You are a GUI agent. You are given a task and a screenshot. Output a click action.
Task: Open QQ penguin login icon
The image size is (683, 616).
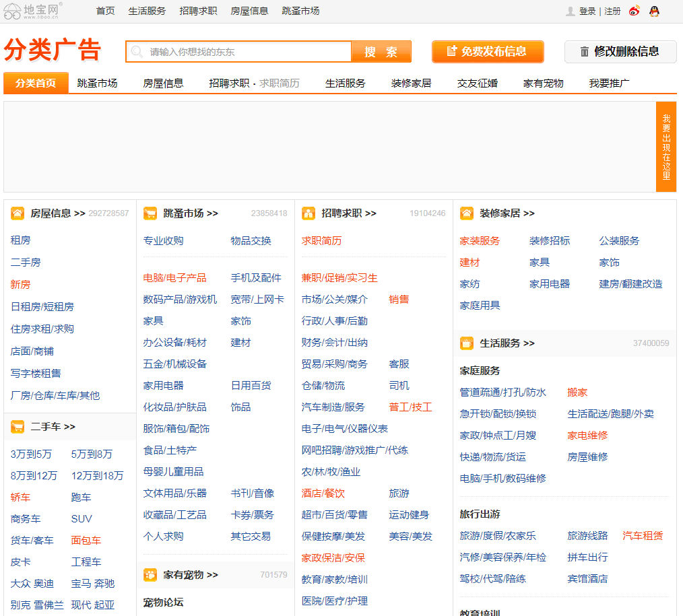(654, 11)
